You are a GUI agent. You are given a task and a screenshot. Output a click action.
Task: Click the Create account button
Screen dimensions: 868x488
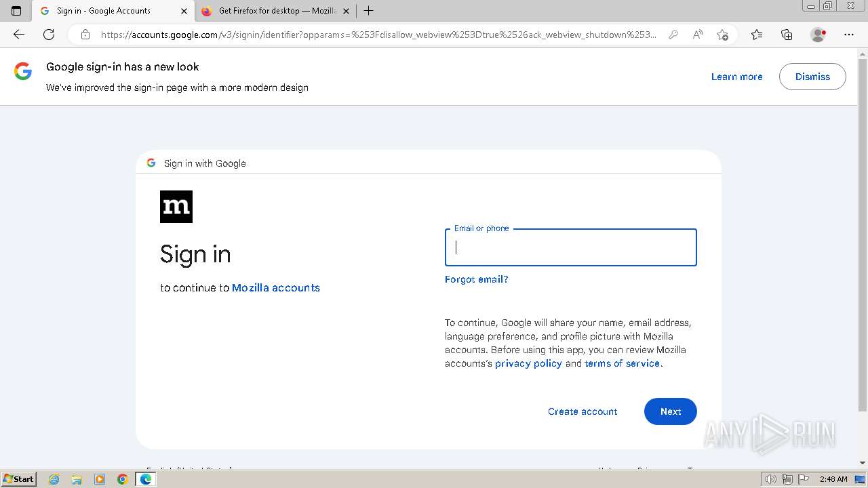pos(583,411)
